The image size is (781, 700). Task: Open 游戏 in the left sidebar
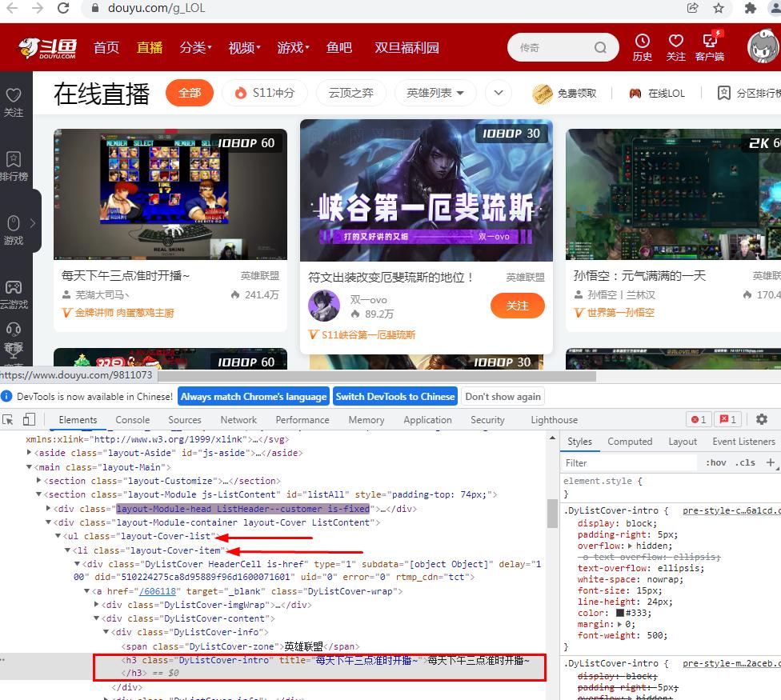click(14, 230)
